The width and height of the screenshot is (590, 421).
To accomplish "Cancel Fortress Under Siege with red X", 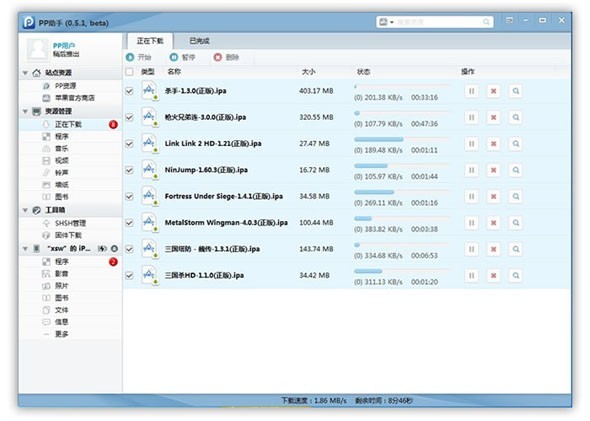I will coord(493,196).
